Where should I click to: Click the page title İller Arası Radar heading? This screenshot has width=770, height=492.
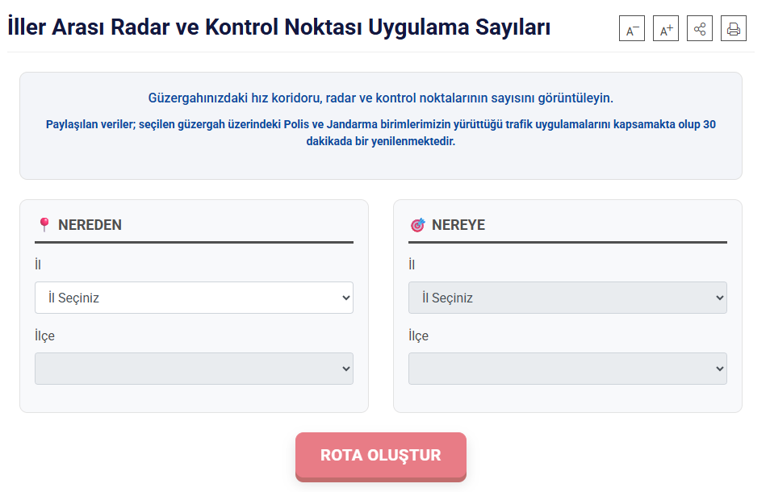click(x=279, y=27)
